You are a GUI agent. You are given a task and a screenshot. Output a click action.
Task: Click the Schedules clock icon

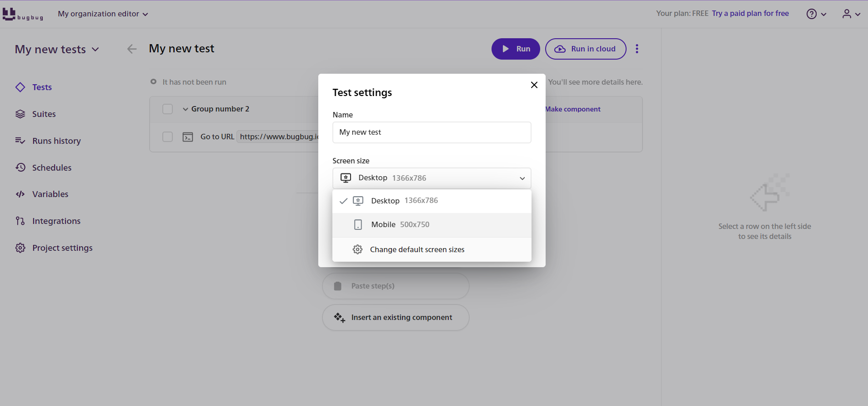pos(20,167)
